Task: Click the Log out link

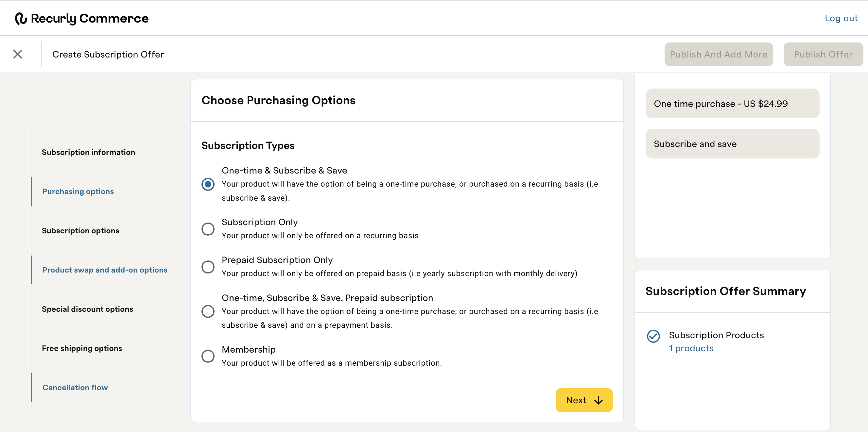Action: (x=841, y=18)
